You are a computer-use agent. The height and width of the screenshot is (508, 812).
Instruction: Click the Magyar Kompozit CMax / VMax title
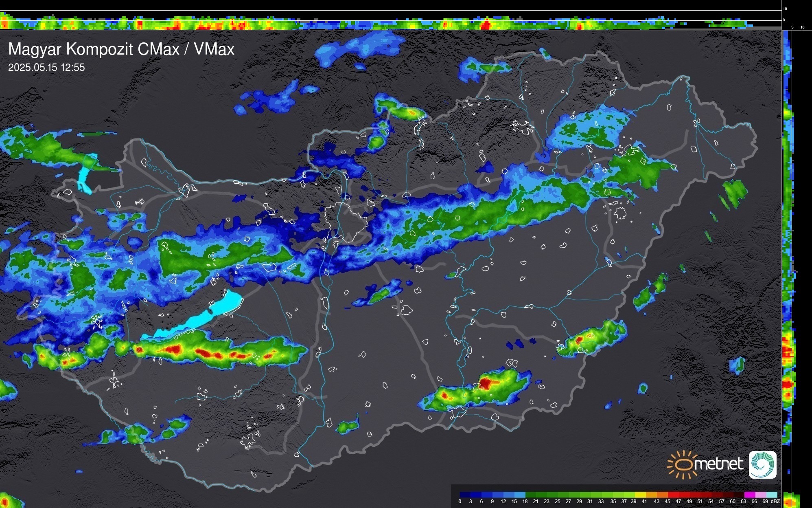121,49
